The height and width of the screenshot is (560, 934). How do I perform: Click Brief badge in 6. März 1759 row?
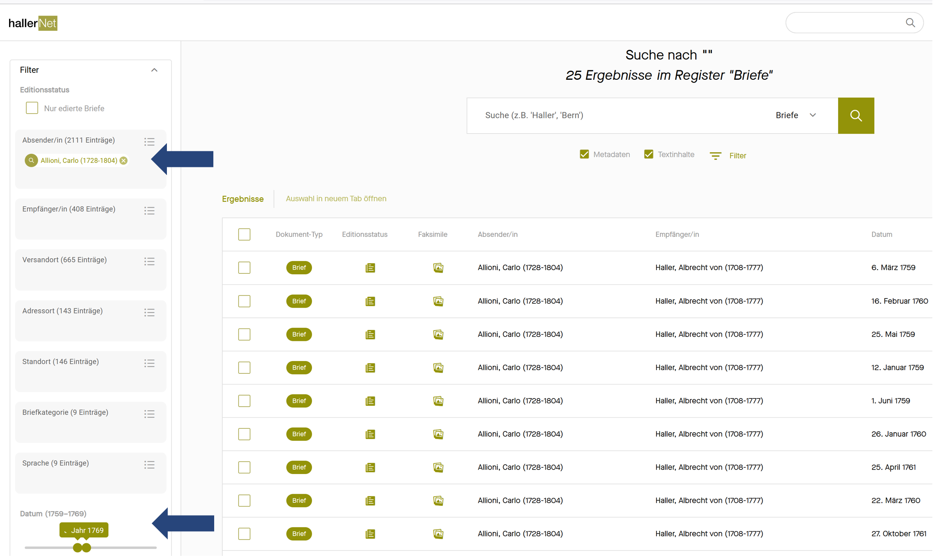coord(299,268)
